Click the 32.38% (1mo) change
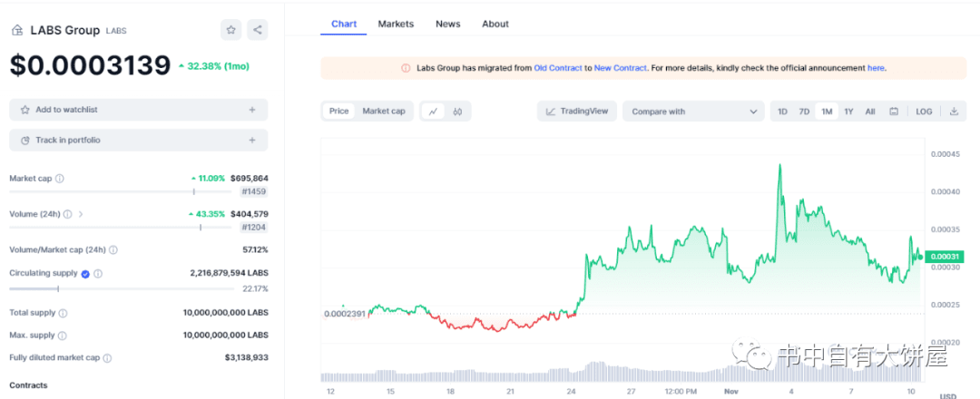Viewport: 980px width, 399px height. (x=214, y=66)
